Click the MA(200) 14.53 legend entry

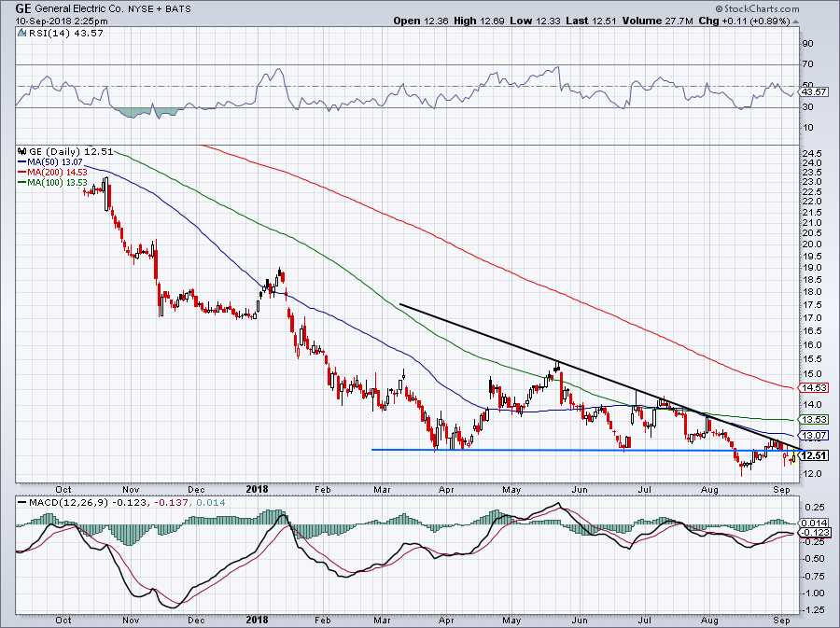(x=52, y=173)
